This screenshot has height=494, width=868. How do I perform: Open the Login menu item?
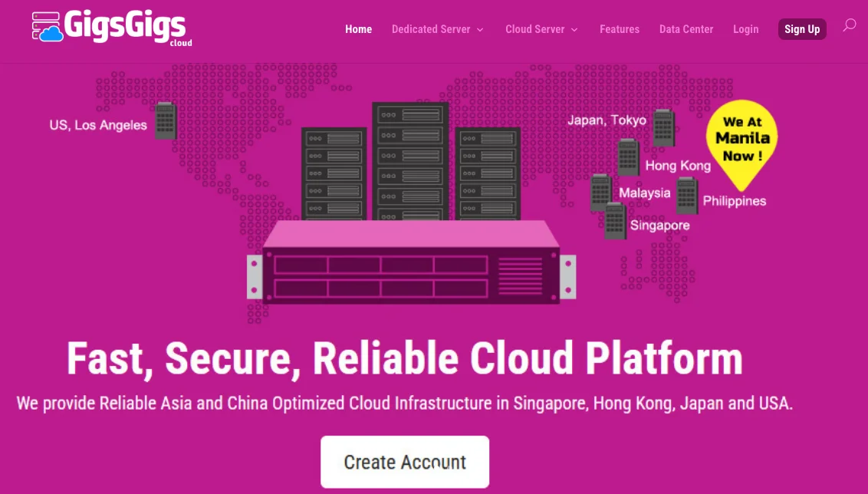tap(745, 29)
